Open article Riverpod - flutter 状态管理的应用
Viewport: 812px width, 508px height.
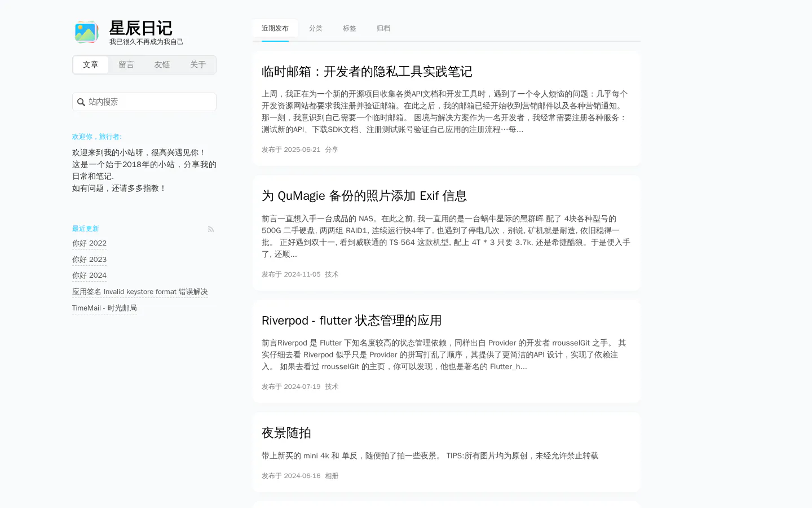click(x=351, y=321)
